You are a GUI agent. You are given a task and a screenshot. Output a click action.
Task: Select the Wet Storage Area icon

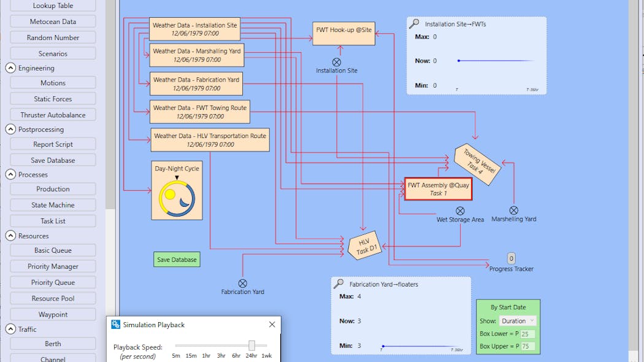(461, 210)
